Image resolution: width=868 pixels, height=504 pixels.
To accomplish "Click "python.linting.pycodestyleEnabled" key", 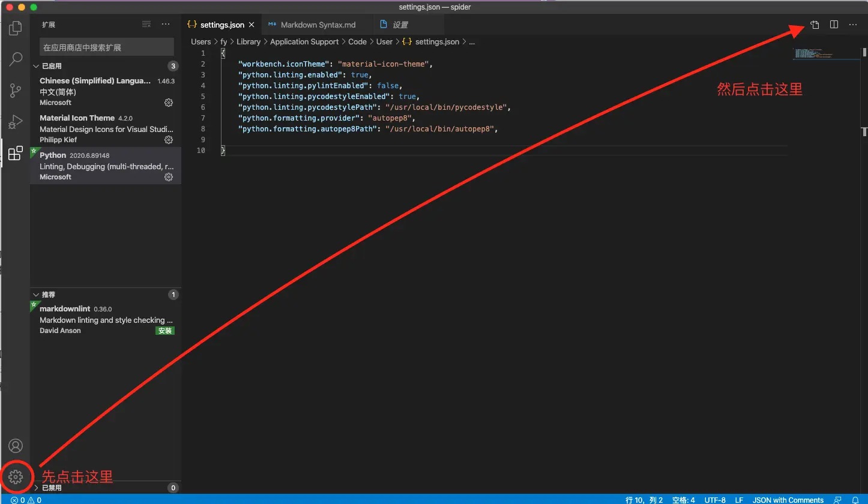I will [x=314, y=97].
